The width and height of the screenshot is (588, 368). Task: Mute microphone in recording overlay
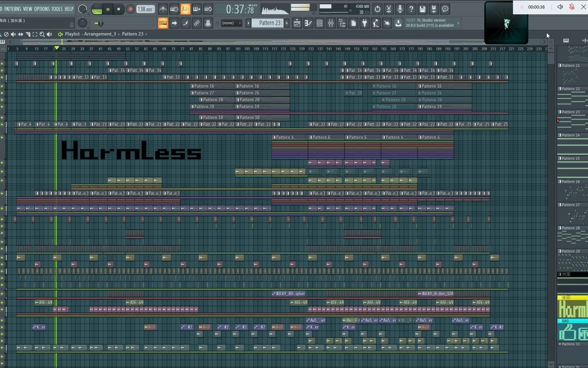pos(572,7)
